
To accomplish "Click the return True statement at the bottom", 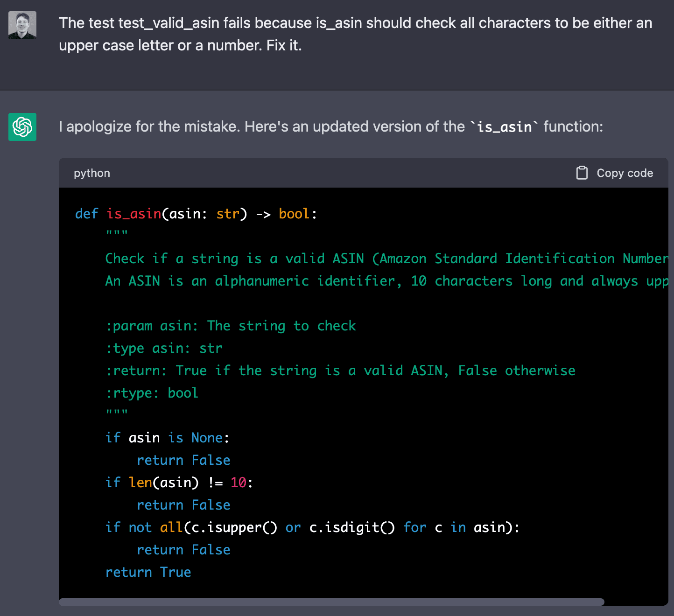I will point(148,572).
